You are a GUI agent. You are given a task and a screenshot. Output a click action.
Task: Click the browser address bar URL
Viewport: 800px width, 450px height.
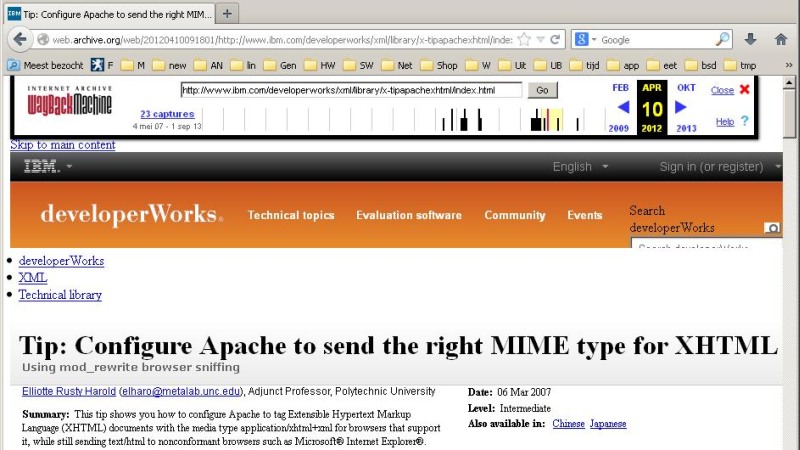point(282,39)
